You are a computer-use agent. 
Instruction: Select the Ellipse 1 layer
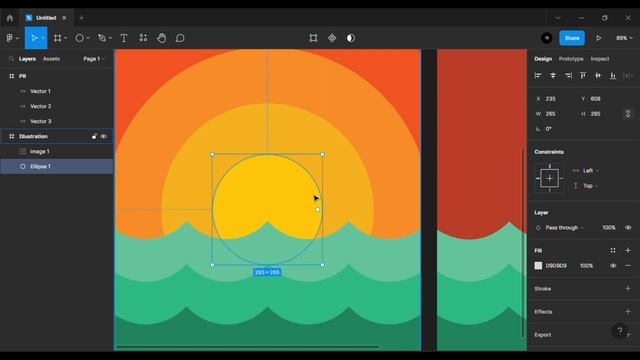point(57,167)
